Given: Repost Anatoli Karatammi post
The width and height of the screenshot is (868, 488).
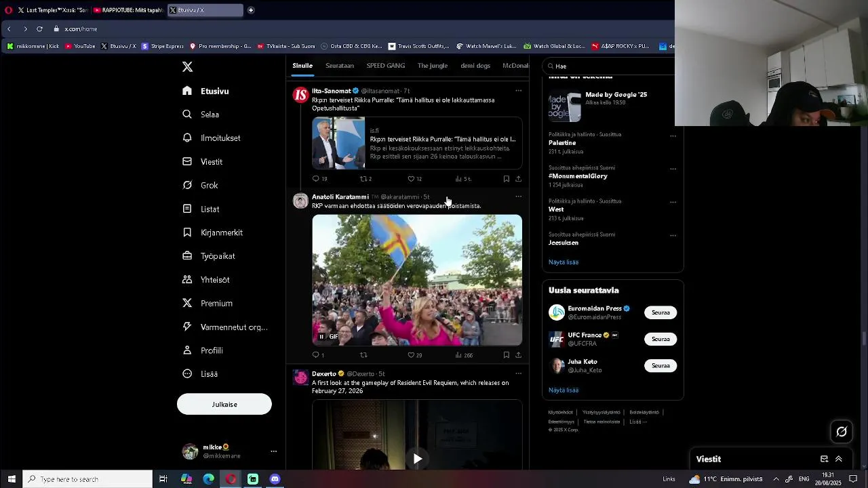Looking at the screenshot, I should point(363,355).
